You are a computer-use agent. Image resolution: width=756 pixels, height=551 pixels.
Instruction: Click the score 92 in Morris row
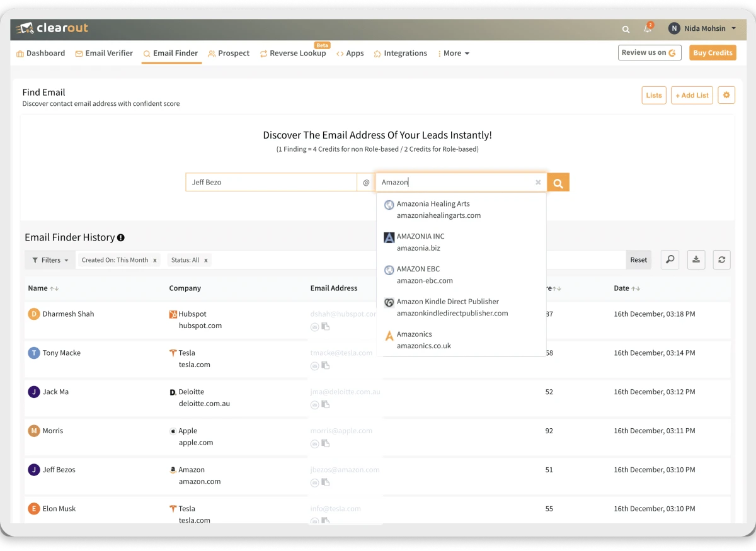[x=549, y=431]
